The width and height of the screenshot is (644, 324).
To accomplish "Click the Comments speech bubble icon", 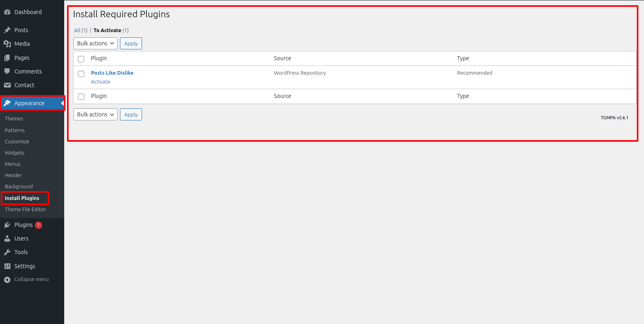I will click(x=7, y=71).
